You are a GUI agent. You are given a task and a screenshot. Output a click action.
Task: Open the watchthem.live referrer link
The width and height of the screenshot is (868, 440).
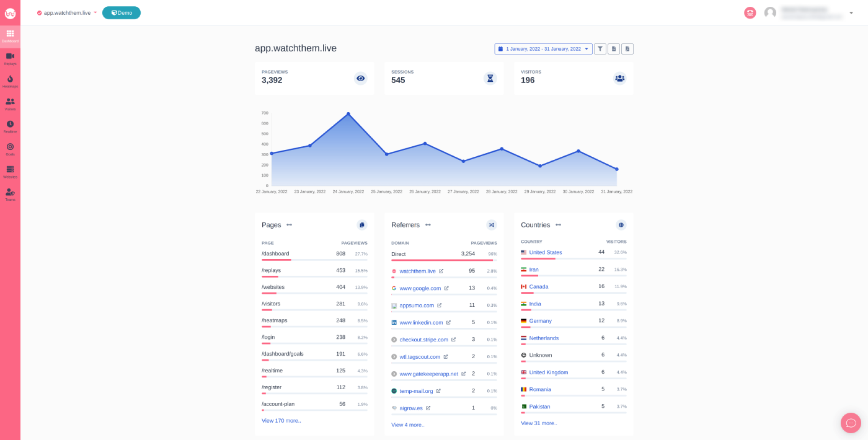[417, 271]
